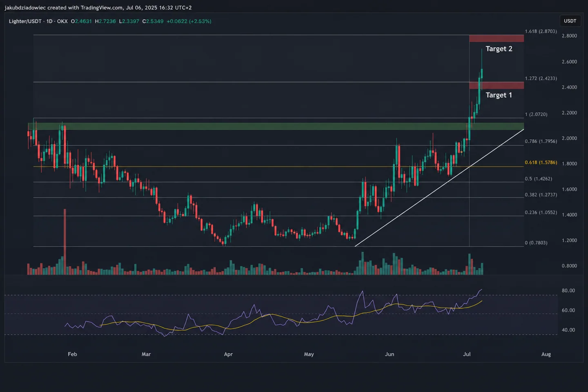Click the 1.272 (2.4233) Fibonacci label
Screen dimensions: 588x392
(541, 78)
